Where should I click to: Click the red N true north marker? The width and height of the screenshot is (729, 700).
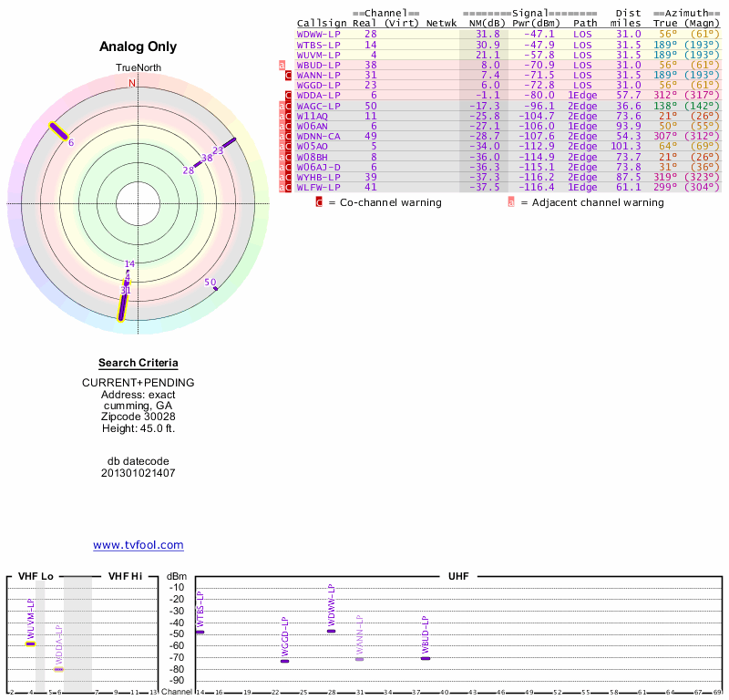131,83
